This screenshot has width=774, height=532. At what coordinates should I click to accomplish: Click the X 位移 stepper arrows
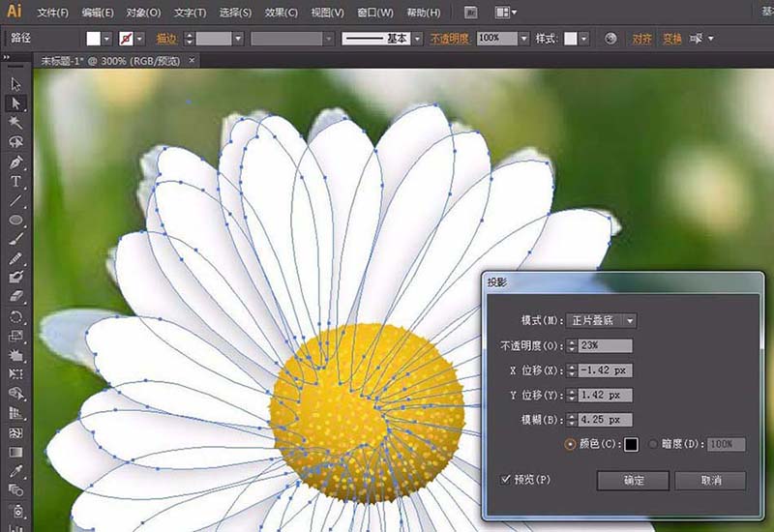click(x=572, y=370)
